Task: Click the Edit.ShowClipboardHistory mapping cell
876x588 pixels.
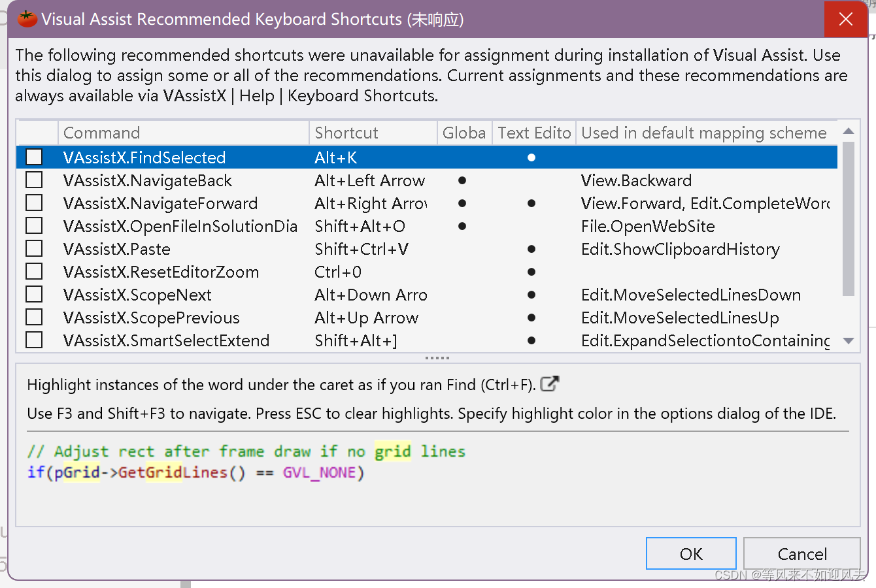Action: pyautogui.click(x=681, y=249)
